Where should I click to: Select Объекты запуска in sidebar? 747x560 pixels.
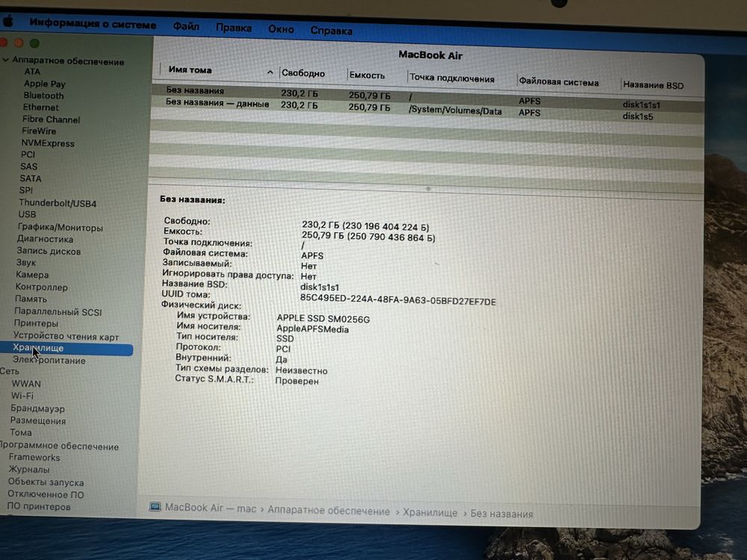click(46, 482)
